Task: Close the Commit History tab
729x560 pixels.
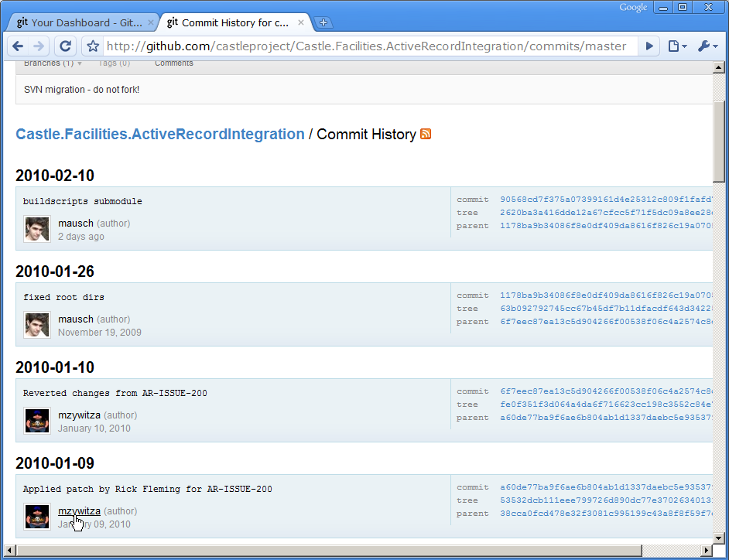Action: (x=301, y=22)
